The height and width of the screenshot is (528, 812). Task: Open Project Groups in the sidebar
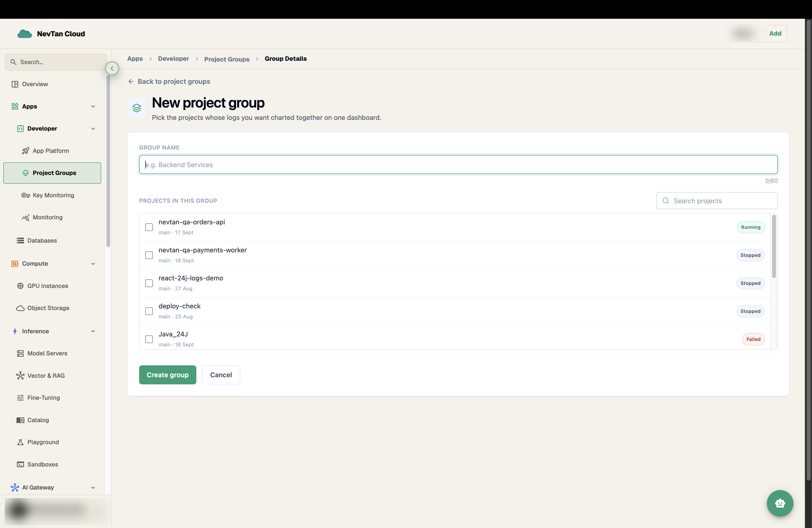[x=52, y=173]
